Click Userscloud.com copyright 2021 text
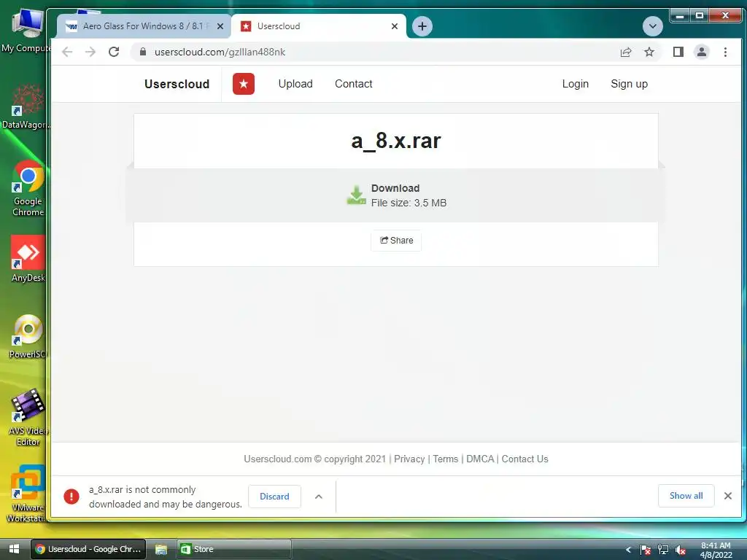747x560 pixels. pos(314,459)
